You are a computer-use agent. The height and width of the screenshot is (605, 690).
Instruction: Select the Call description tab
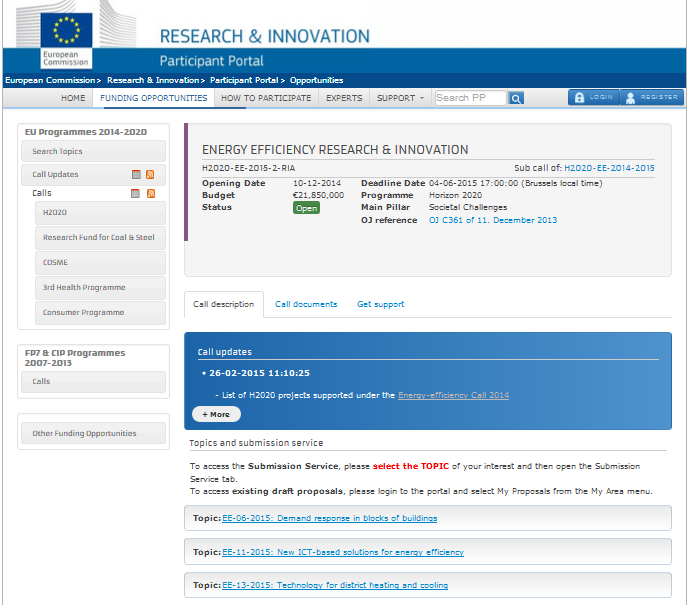[x=224, y=304]
